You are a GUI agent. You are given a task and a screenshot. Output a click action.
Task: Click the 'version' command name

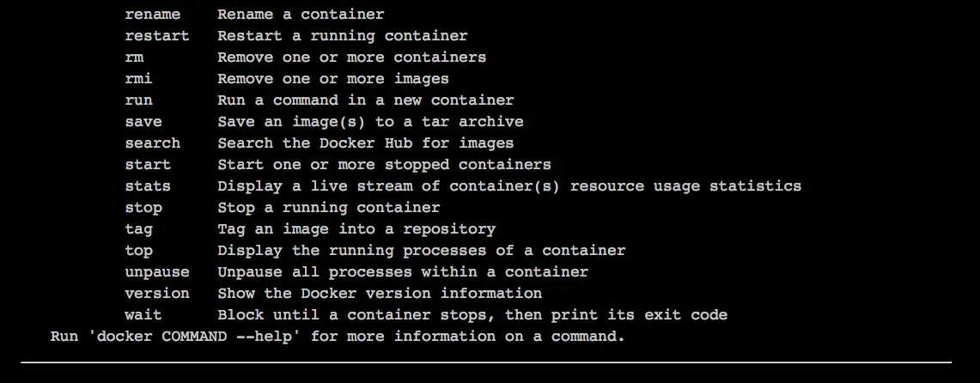coord(157,294)
